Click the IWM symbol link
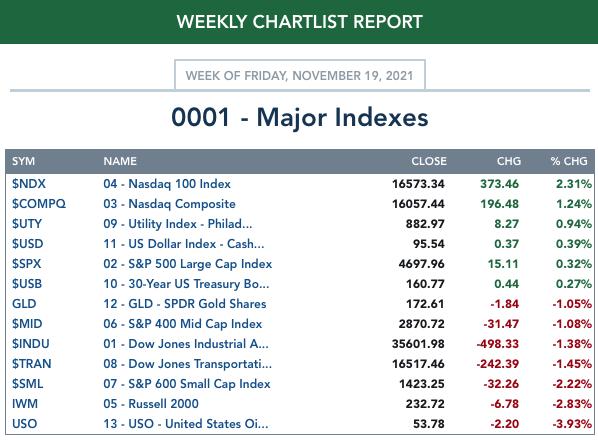598x440 pixels. pyautogui.click(x=25, y=403)
